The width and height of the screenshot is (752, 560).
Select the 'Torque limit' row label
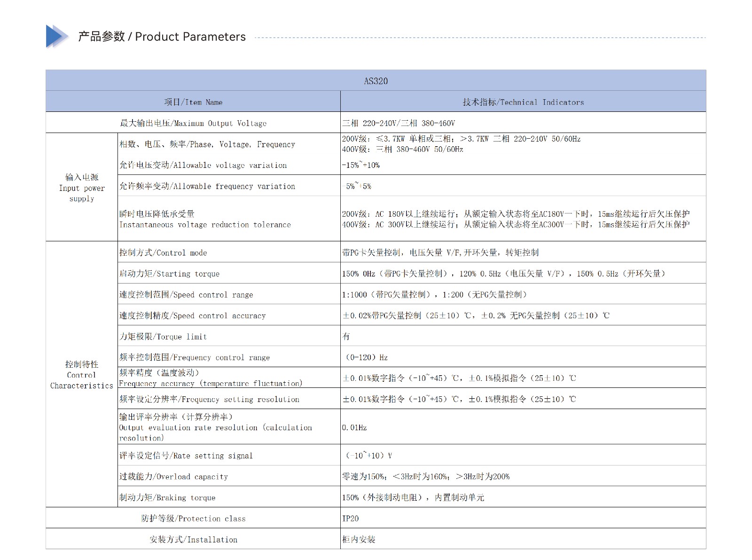tap(163, 337)
